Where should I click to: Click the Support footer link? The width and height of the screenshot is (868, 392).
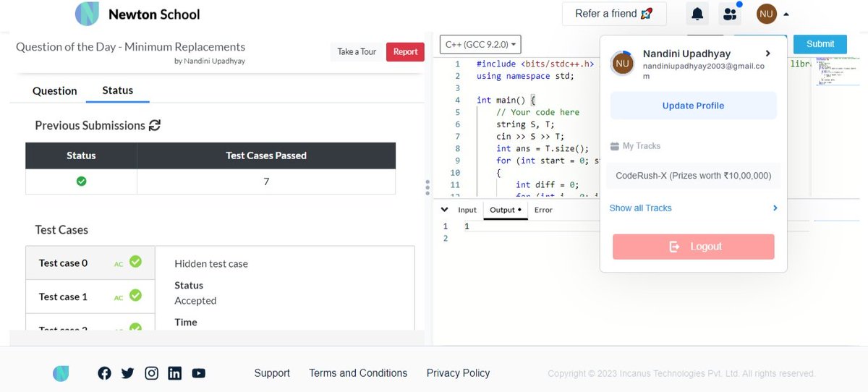[x=272, y=373]
